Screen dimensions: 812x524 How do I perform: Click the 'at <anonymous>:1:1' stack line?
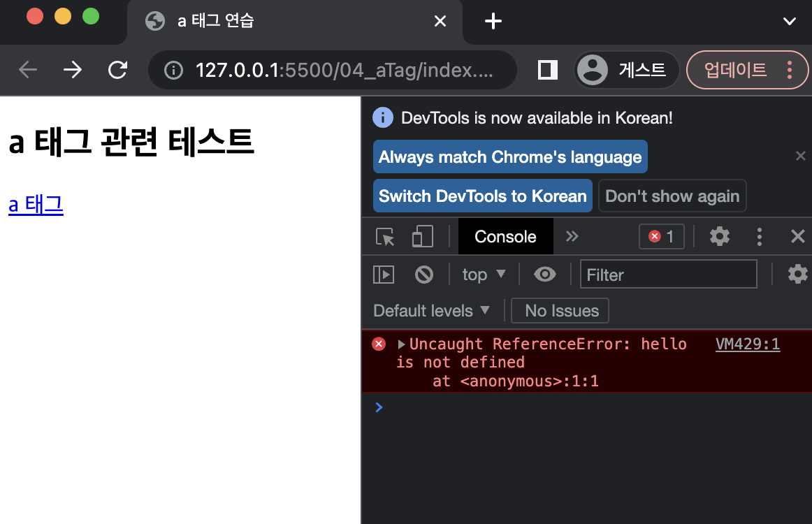coord(516,381)
